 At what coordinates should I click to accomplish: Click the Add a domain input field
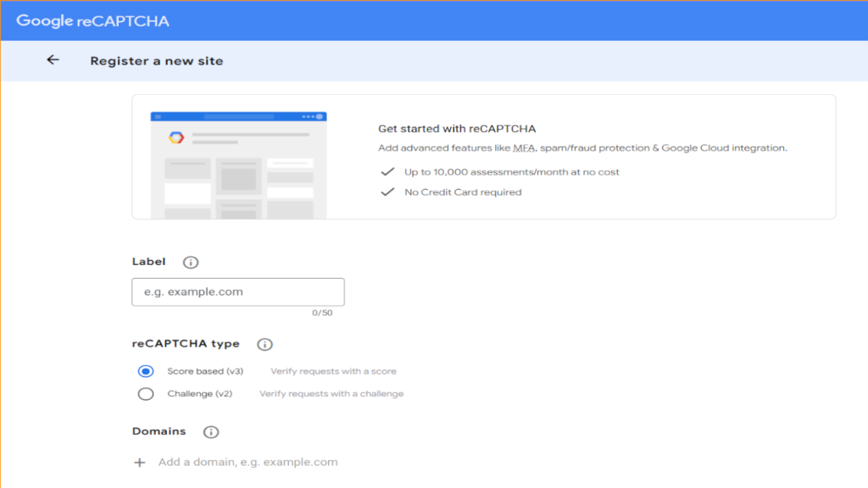(x=248, y=463)
